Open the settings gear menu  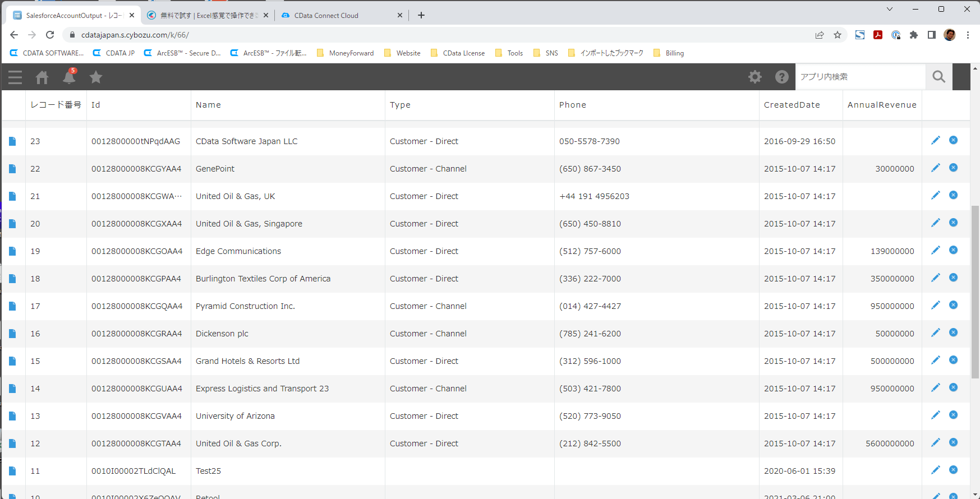pos(755,77)
